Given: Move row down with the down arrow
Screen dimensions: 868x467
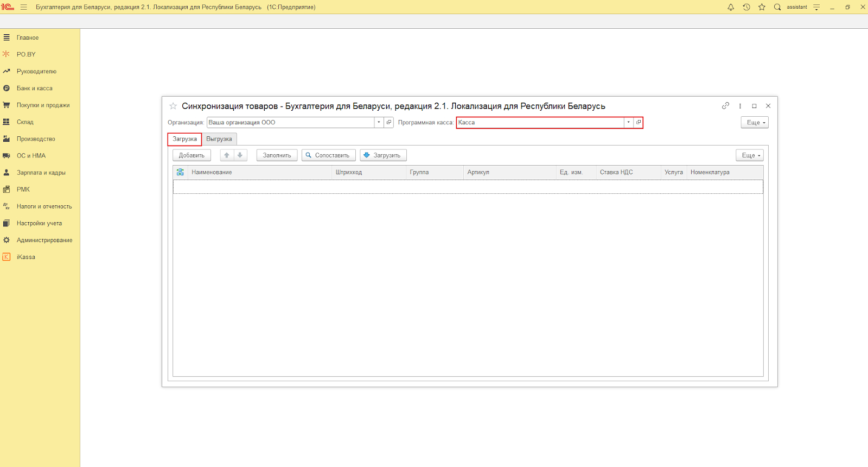Looking at the screenshot, I should [240, 155].
